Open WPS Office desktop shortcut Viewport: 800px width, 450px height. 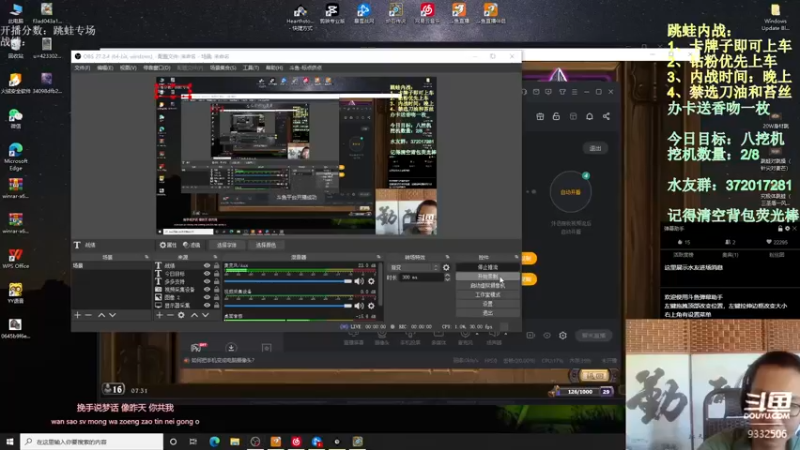15,258
